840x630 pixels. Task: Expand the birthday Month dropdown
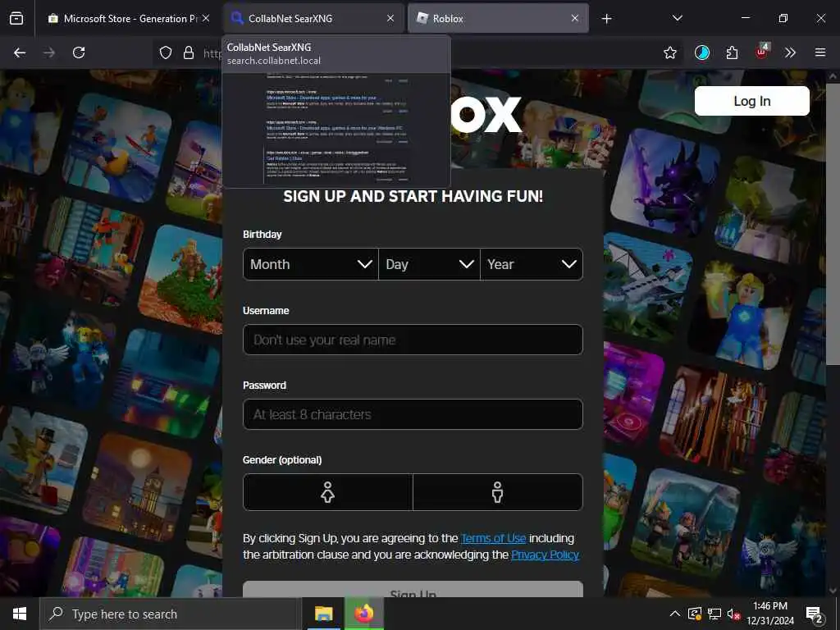coord(311,264)
